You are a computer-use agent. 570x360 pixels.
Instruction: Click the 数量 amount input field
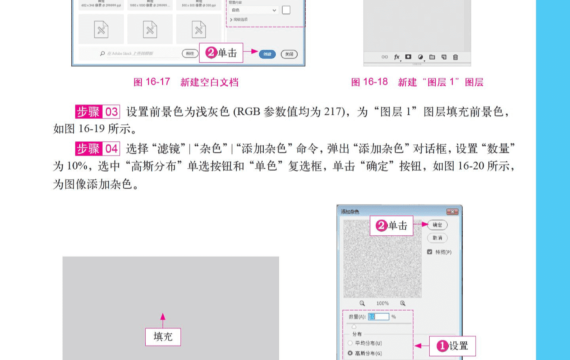point(379,317)
